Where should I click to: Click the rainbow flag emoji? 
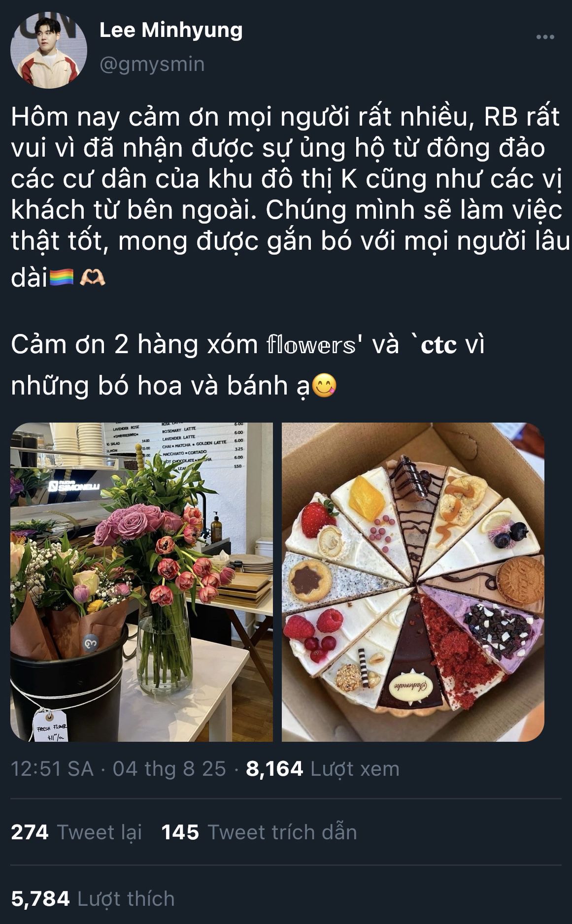(62, 278)
